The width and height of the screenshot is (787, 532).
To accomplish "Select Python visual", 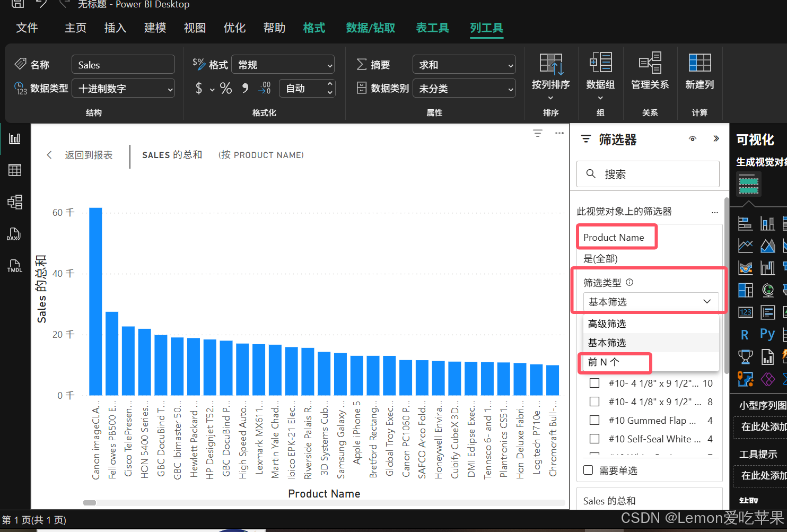I will [x=767, y=334].
